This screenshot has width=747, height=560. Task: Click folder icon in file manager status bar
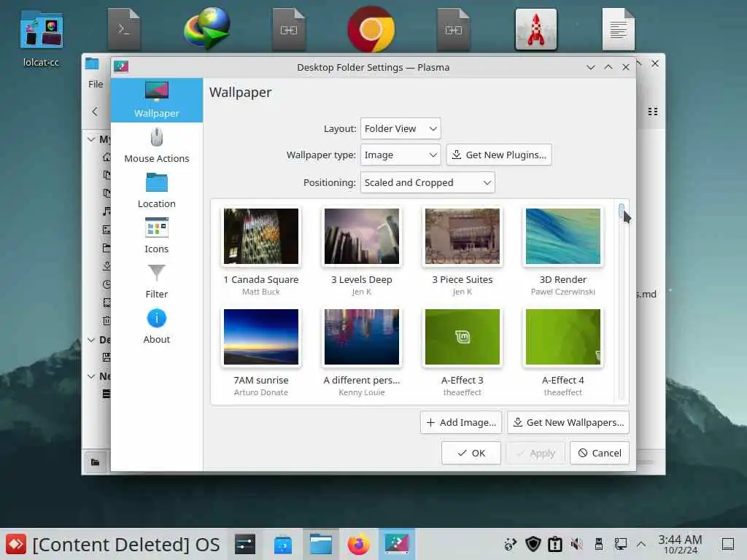point(96,462)
